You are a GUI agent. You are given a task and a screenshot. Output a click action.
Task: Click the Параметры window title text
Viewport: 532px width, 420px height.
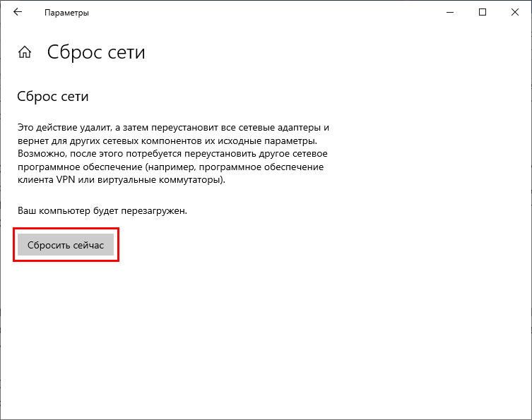tap(66, 13)
